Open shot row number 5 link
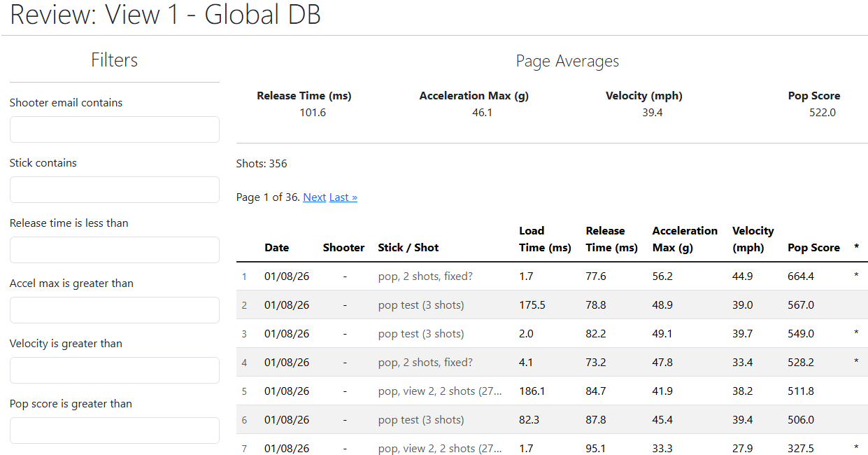The width and height of the screenshot is (868, 455). (244, 391)
